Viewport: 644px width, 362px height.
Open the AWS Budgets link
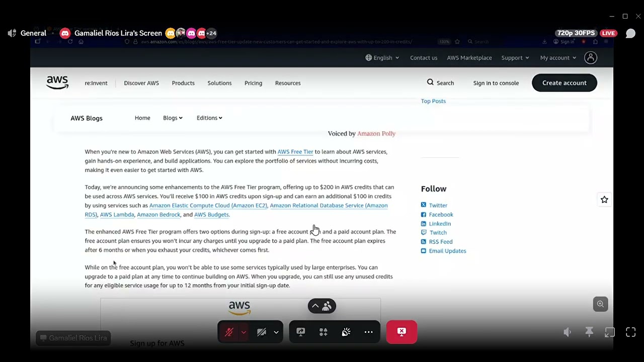pyautogui.click(x=211, y=214)
